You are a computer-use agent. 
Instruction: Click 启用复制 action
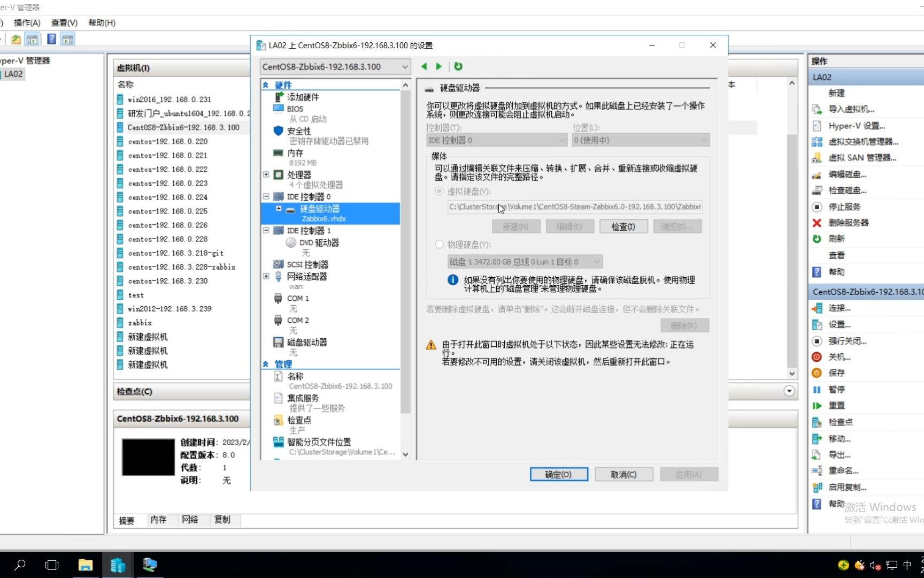point(847,488)
